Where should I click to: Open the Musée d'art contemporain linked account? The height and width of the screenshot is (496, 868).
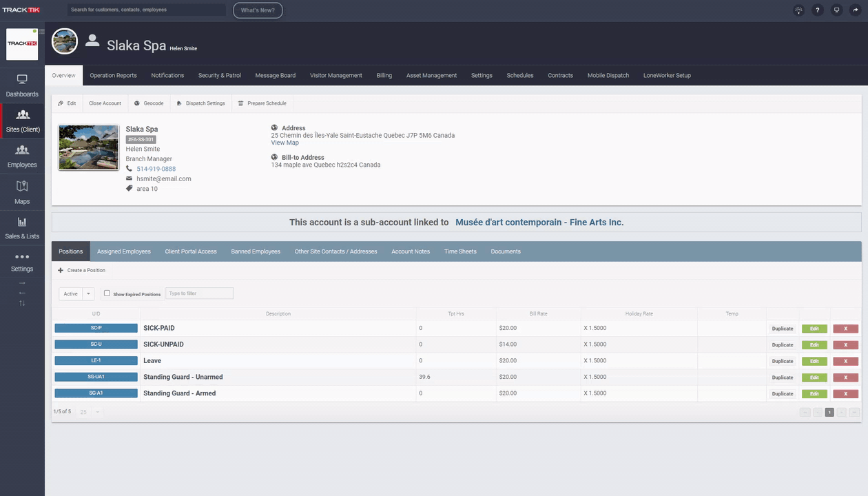coord(539,222)
